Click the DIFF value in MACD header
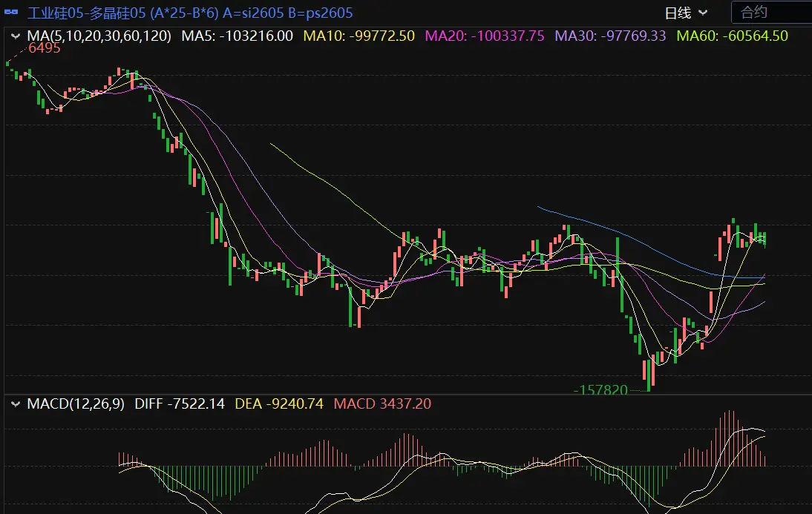This screenshot has width=812, height=514. point(179,404)
